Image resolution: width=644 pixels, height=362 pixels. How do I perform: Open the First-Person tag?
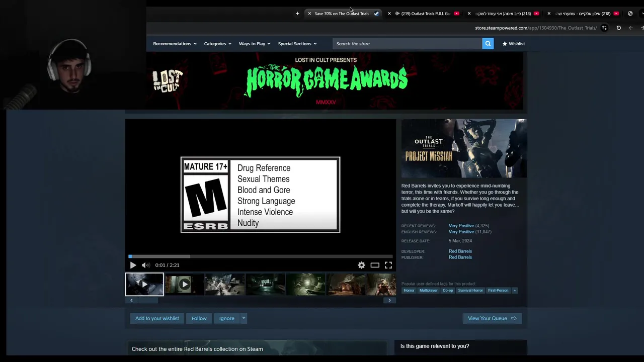pyautogui.click(x=498, y=291)
